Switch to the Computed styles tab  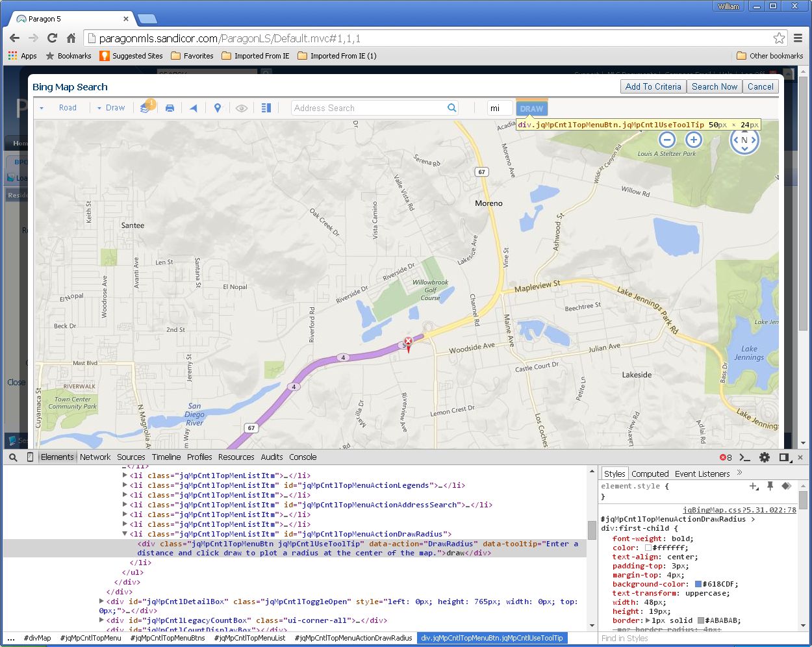point(650,474)
